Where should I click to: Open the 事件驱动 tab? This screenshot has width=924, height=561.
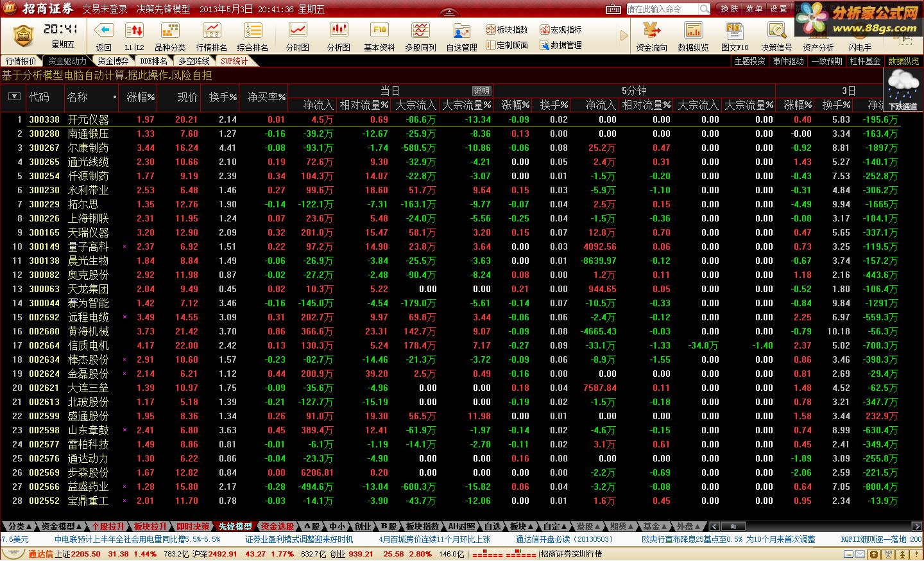(789, 61)
